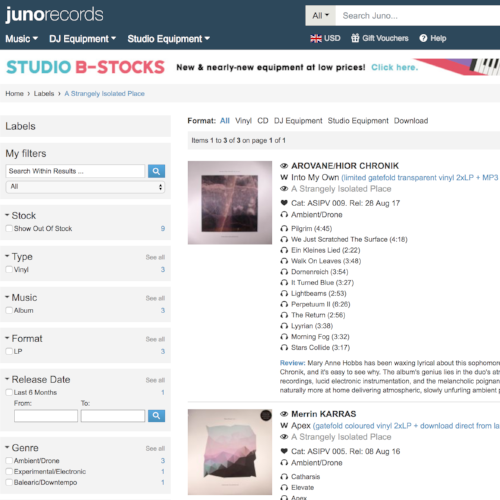
Task: Focus the Search Juno input field
Action: coord(418,16)
